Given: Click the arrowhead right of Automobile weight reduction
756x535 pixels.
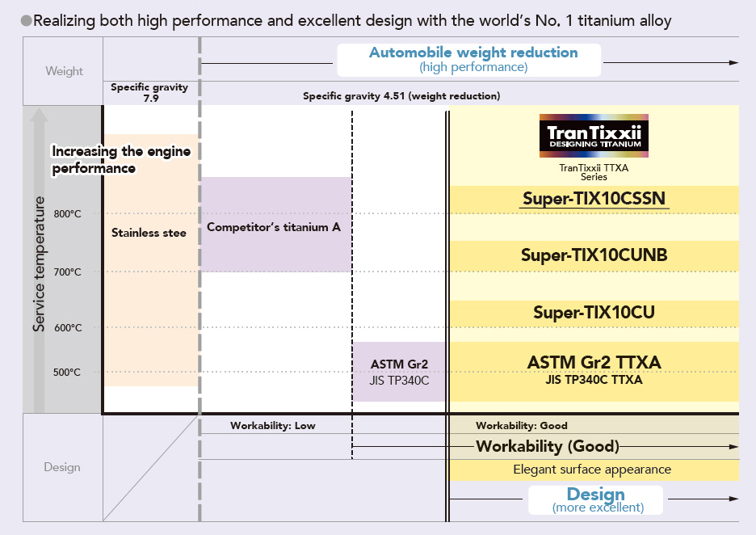Looking at the screenshot, I should click(733, 62).
